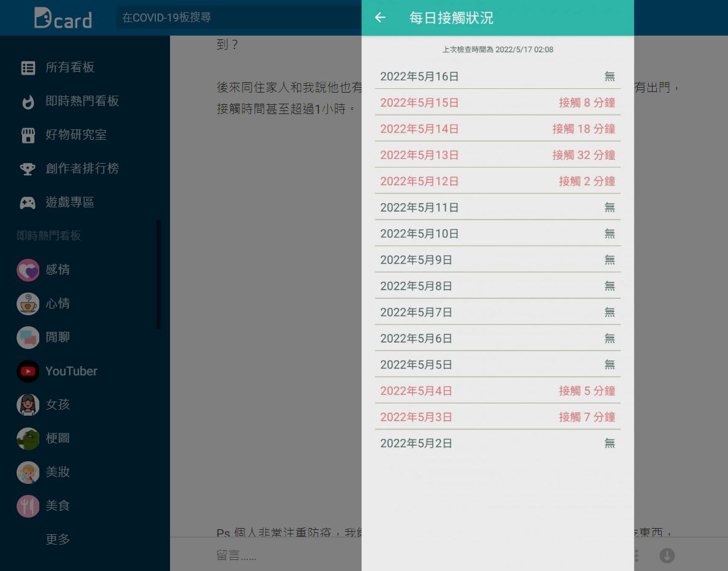728x571 pixels.
Task: Click the sidebar vertical scrollbar
Action: tap(159, 275)
